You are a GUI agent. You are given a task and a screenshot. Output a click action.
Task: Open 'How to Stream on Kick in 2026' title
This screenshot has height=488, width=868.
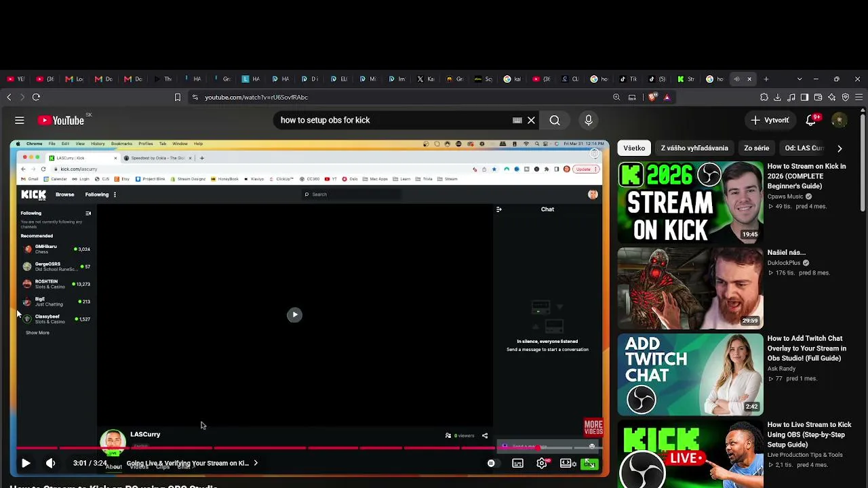[807, 176]
